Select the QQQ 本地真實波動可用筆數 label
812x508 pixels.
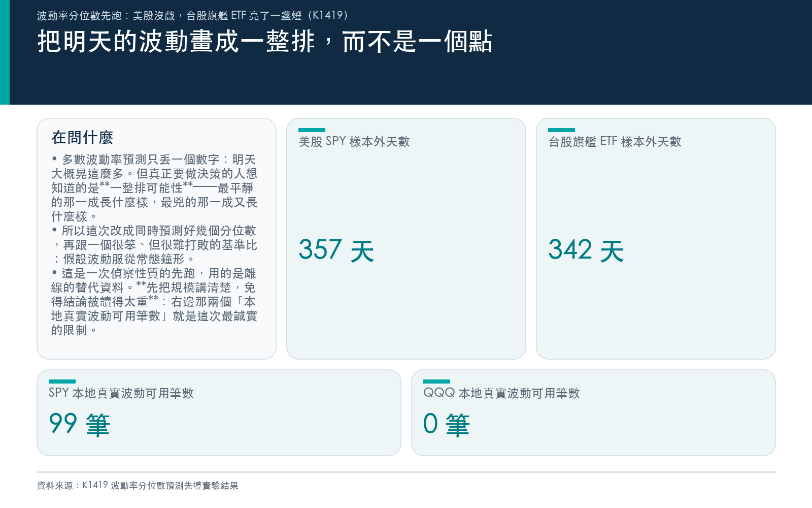pos(501,393)
